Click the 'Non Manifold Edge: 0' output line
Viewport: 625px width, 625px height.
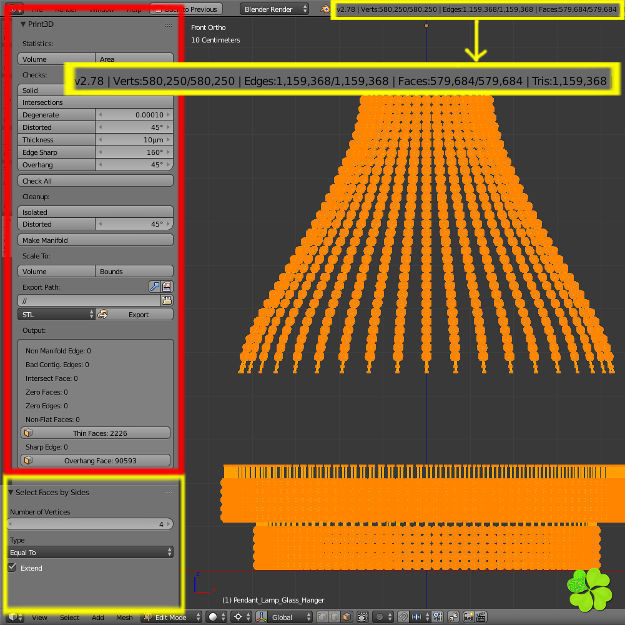[x=58, y=351]
